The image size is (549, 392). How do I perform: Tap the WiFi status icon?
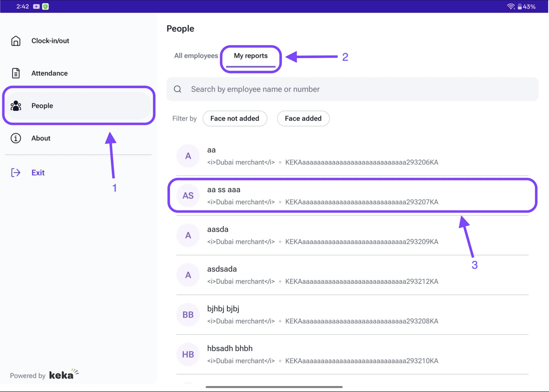click(x=510, y=7)
